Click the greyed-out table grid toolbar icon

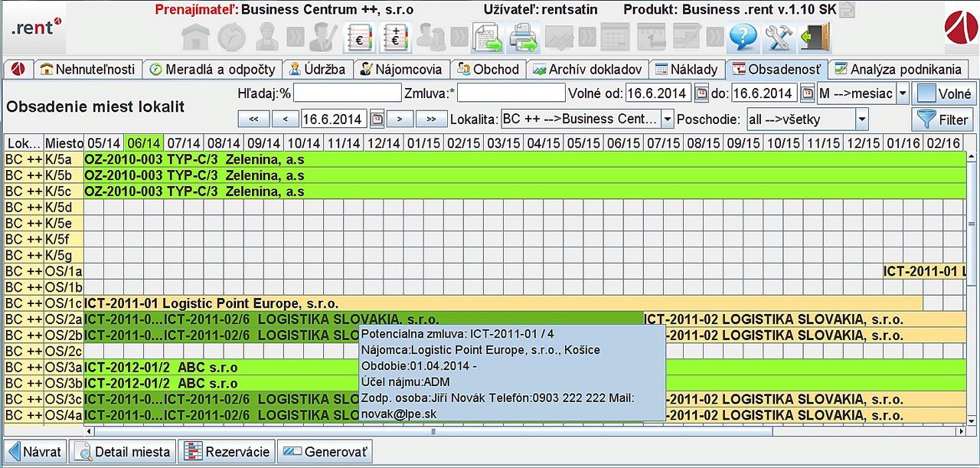click(615, 37)
